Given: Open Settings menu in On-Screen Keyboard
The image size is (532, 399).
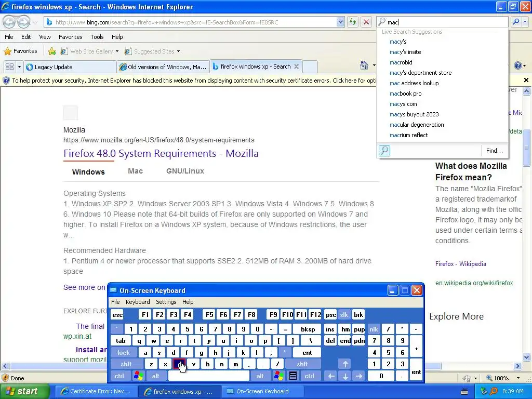Looking at the screenshot, I should coord(166,302).
